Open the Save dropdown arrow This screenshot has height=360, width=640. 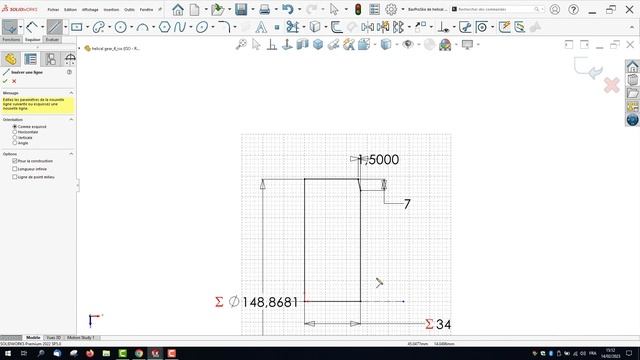coord(252,9)
